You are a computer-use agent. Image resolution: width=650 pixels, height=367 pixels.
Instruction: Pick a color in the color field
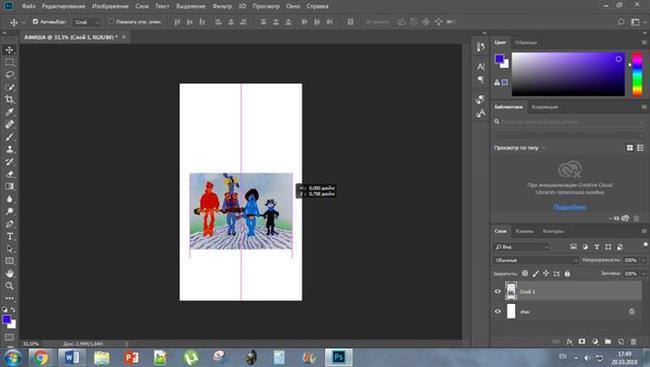[568, 74]
